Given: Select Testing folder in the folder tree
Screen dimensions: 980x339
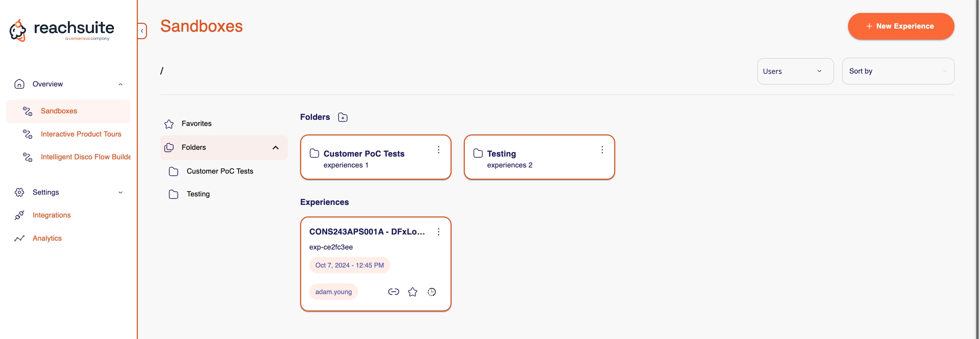Looking at the screenshot, I should click(198, 194).
